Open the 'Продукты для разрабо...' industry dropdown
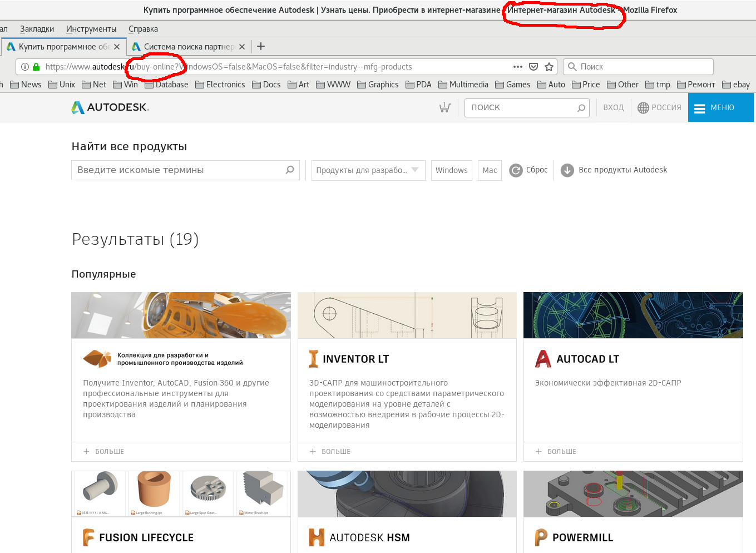The width and height of the screenshot is (756, 553). [x=368, y=170]
